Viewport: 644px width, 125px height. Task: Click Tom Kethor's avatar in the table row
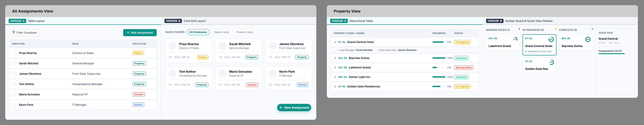[15, 84]
